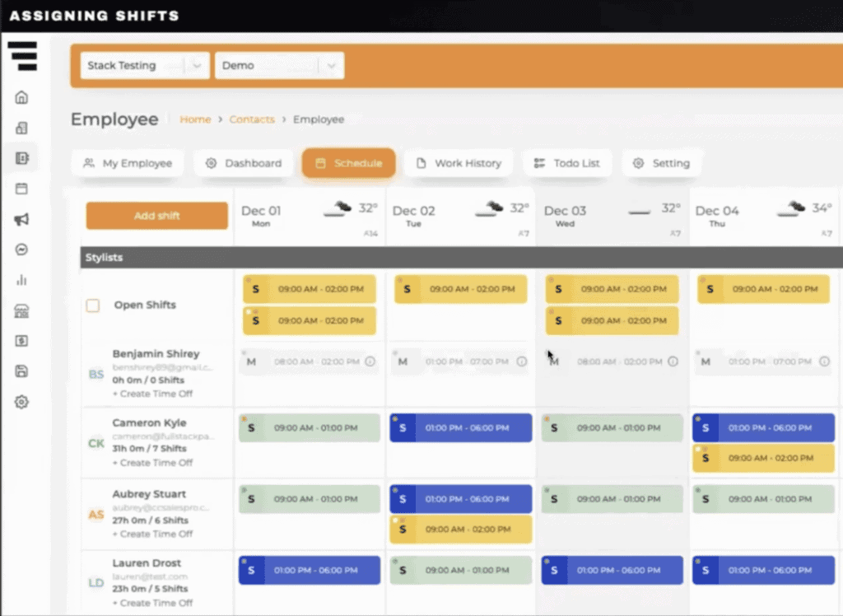Viewport: 843px width, 616px height.
Task: Check the Open Shifts checkbox
Action: tap(93, 305)
